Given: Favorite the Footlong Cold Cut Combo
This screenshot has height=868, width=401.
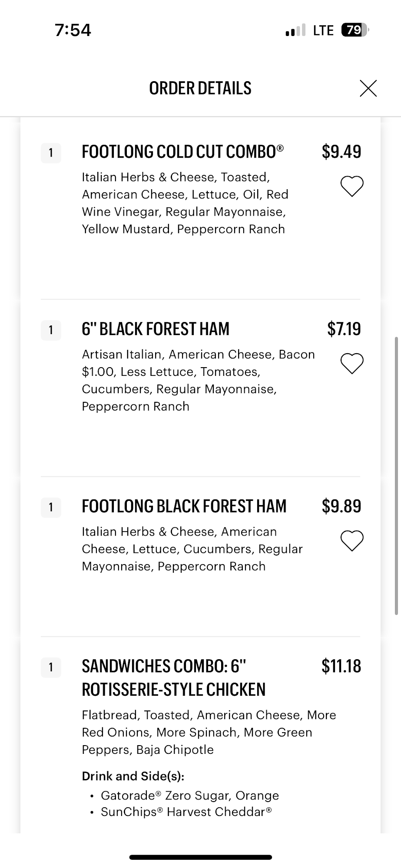Looking at the screenshot, I should pos(351,186).
